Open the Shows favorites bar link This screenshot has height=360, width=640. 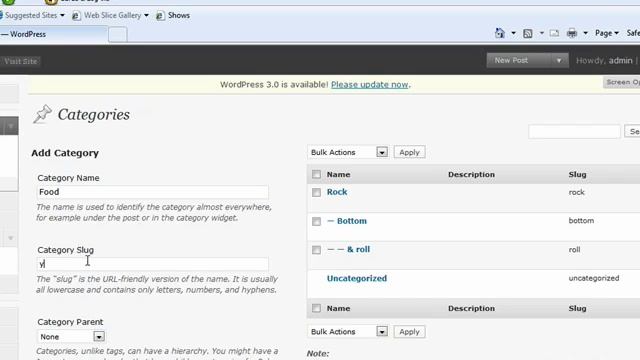173,16
